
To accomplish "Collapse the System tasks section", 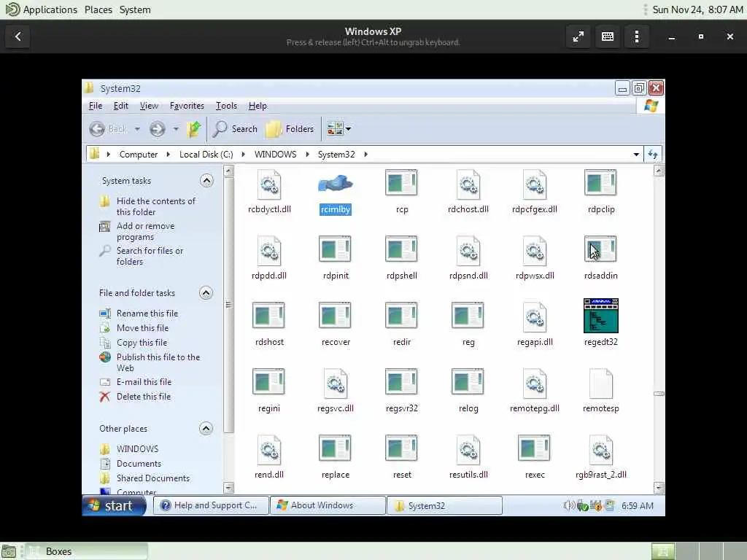I will click(x=206, y=181).
